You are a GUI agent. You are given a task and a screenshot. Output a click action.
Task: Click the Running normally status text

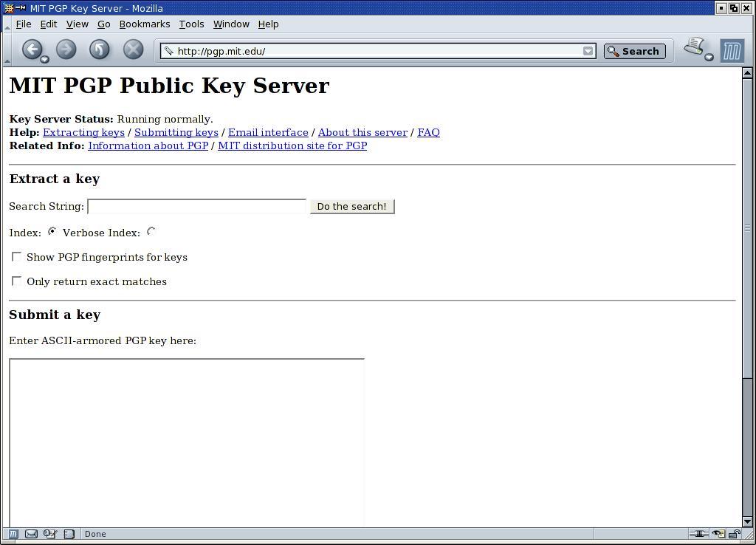coord(165,119)
